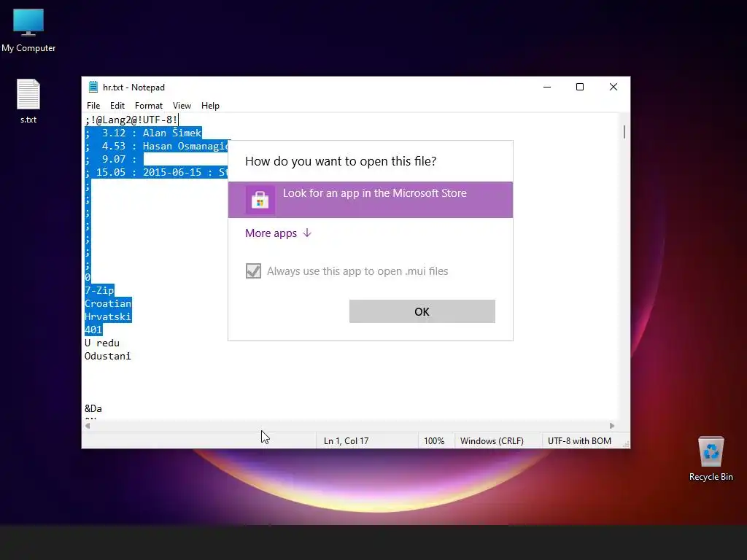Click the vertical scrollbar thumb in Notepad

click(x=624, y=131)
